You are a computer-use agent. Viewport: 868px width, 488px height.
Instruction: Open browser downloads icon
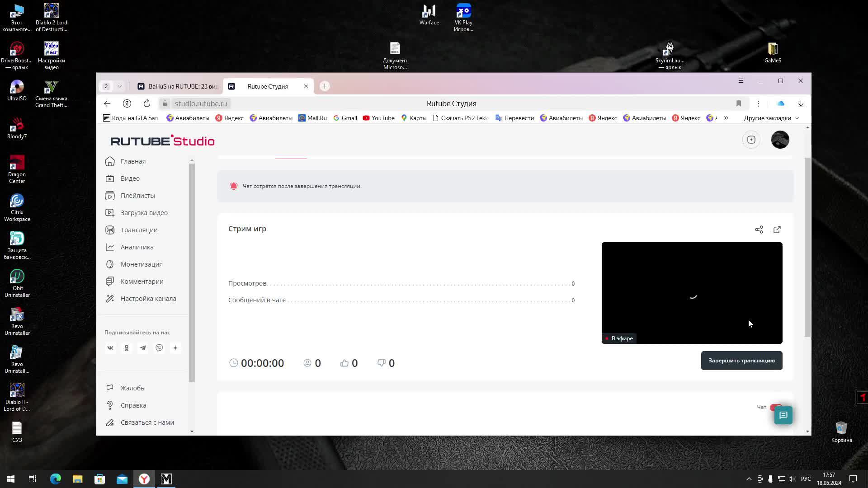click(x=801, y=103)
